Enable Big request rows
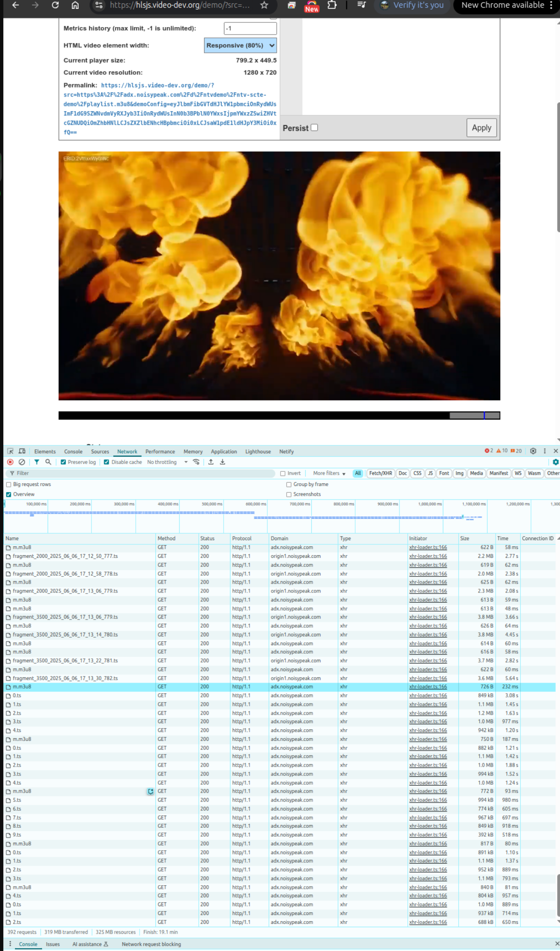Image resolution: width=560 pixels, height=951 pixels. point(8,485)
